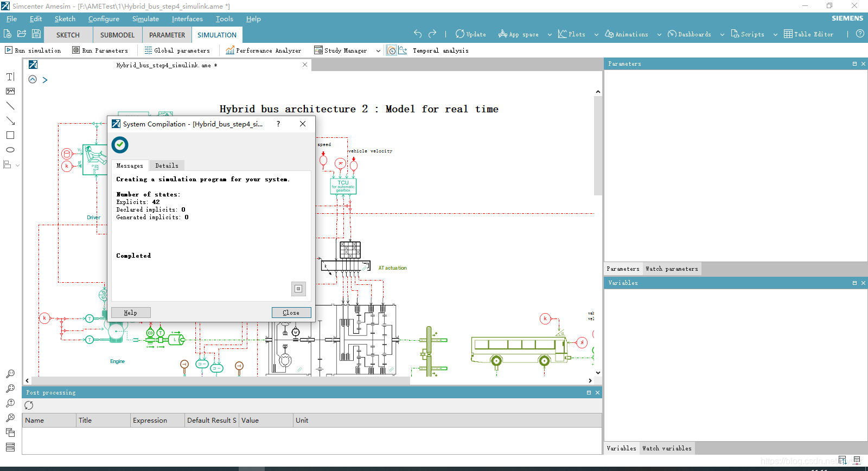This screenshot has height=471, width=868.
Task: Close the Hybrid_bus_step4_simulink.ame tab
Action: tap(305, 65)
